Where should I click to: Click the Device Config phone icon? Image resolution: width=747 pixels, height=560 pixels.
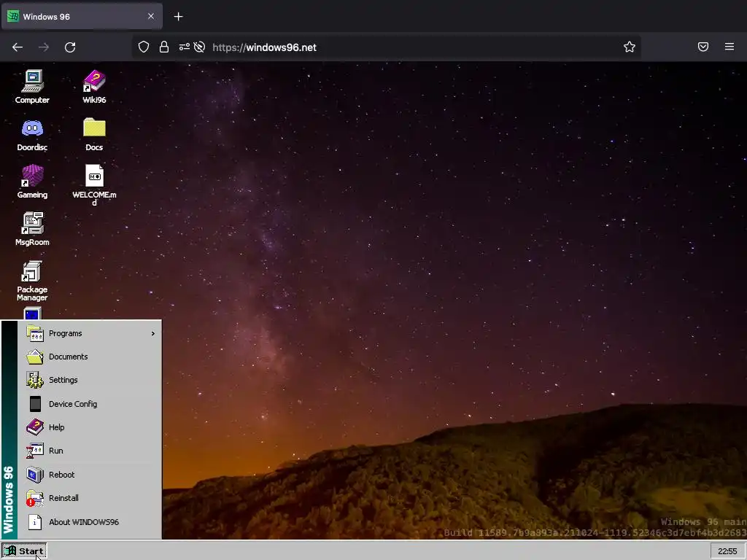point(35,404)
